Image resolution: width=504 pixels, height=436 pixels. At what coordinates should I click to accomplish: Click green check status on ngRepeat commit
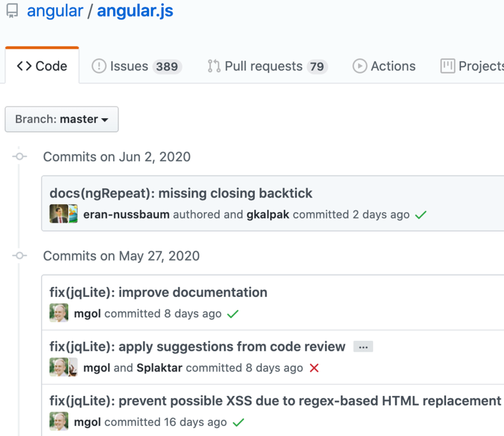[420, 215]
